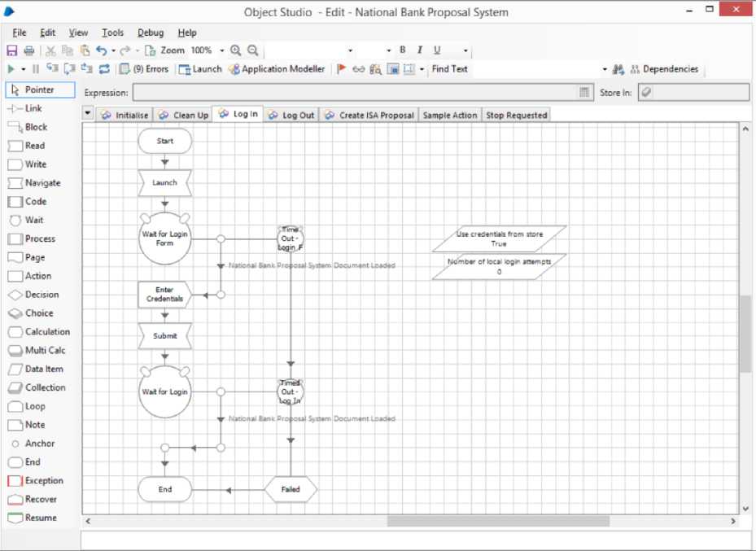Open the undo history dropdown arrow
This screenshot has height=551, width=756.
tap(113, 50)
